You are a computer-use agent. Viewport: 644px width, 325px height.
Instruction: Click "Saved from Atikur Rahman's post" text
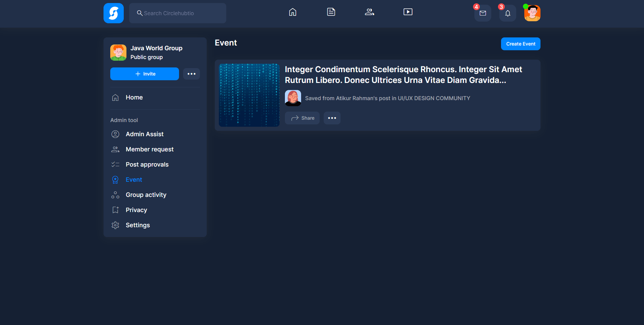click(x=387, y=98)
